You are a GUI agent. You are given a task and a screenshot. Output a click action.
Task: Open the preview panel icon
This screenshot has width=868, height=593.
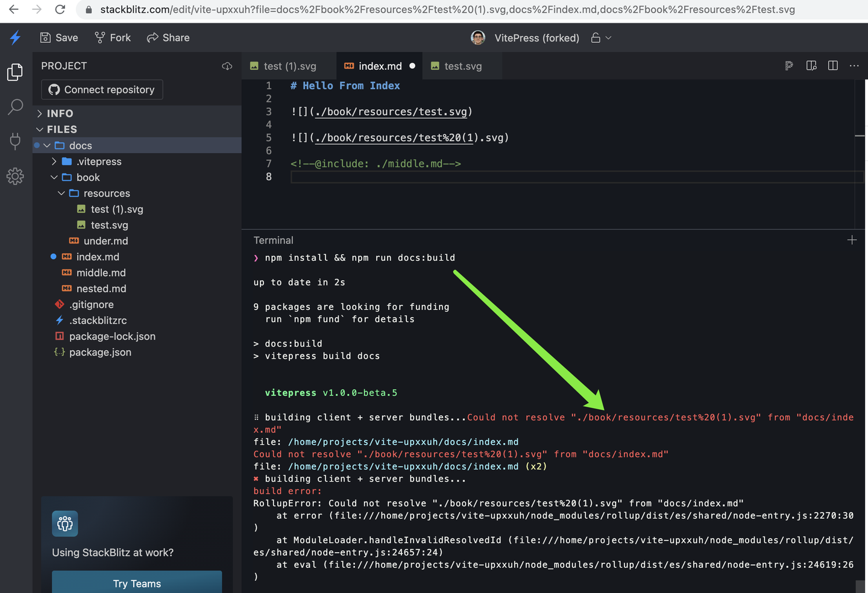coord(811,66)
